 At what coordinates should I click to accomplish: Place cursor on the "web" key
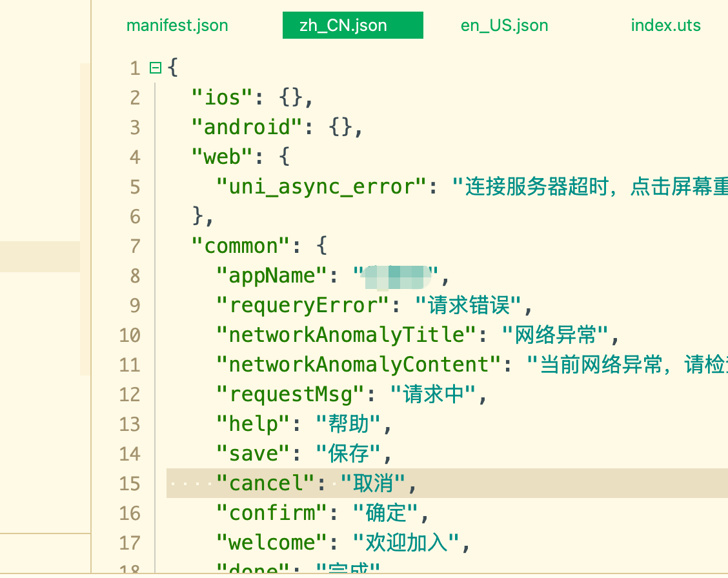click(223, 157)
